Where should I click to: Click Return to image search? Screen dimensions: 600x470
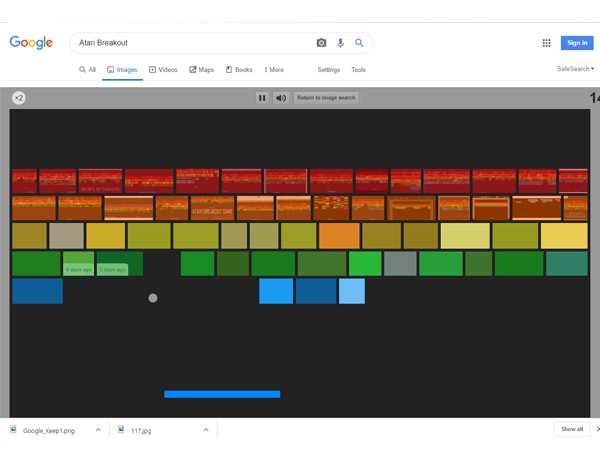(326, 98)
